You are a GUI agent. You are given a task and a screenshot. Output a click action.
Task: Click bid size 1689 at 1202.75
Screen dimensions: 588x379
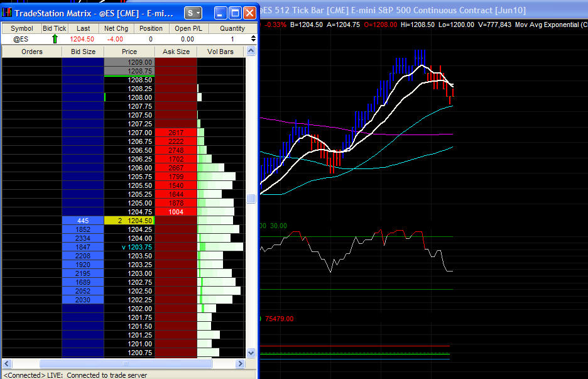coord(83,282)
